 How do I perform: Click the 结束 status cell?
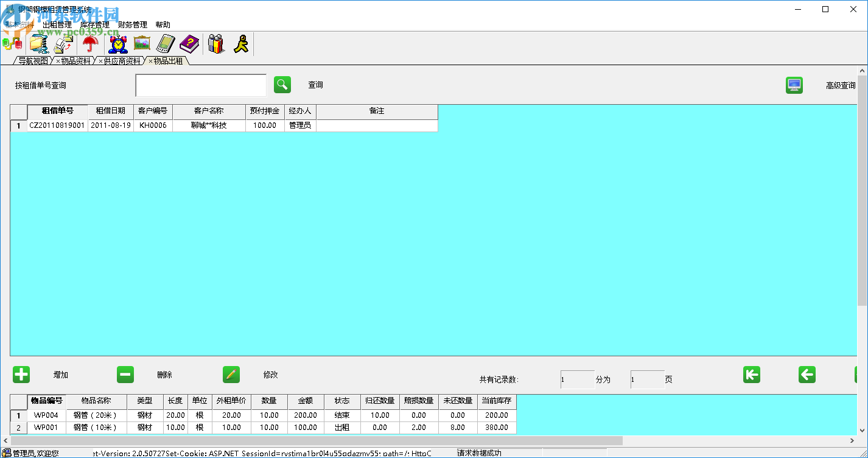pyautogui.click(x=342, y=415)
